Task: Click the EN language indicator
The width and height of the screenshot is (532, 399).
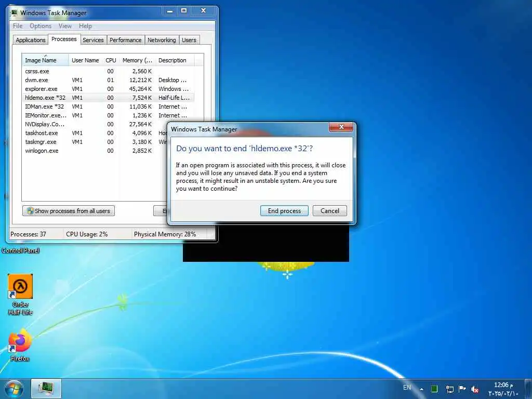Action: (407, 388)
